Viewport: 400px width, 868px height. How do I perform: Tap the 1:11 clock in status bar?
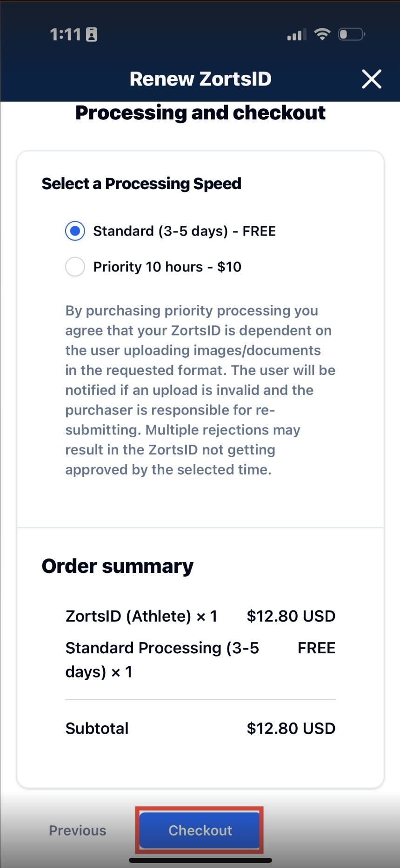coord(65,34)
